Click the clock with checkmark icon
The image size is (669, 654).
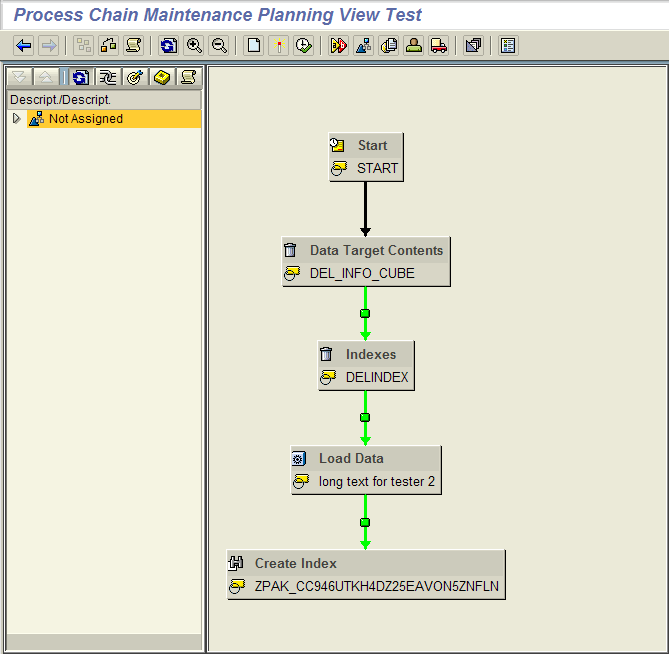304,46
